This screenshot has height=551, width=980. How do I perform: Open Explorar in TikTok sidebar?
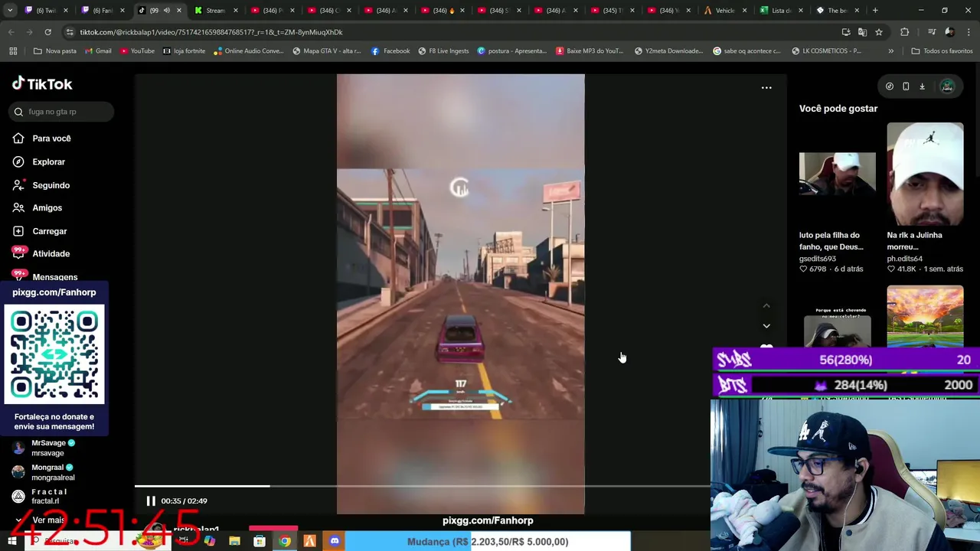[x=48, y=161]
